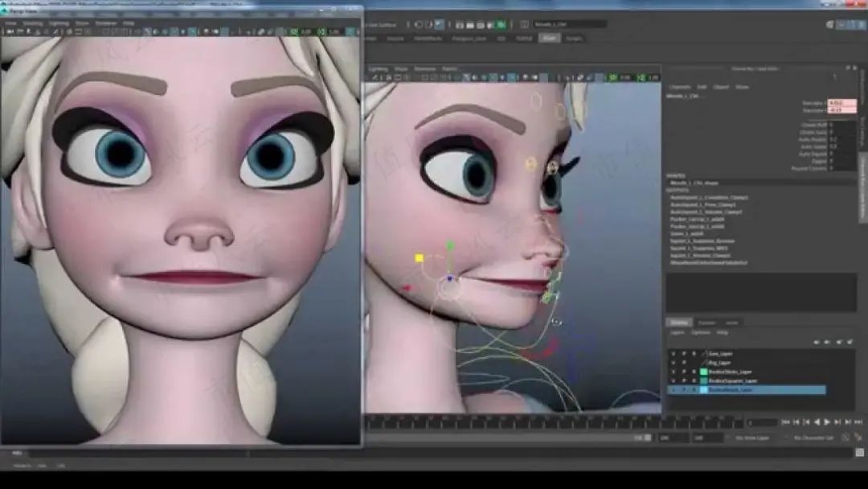Click select camera icon in Persp View toolbar
This screenshot has height=489, width=868.
(10, 31)
